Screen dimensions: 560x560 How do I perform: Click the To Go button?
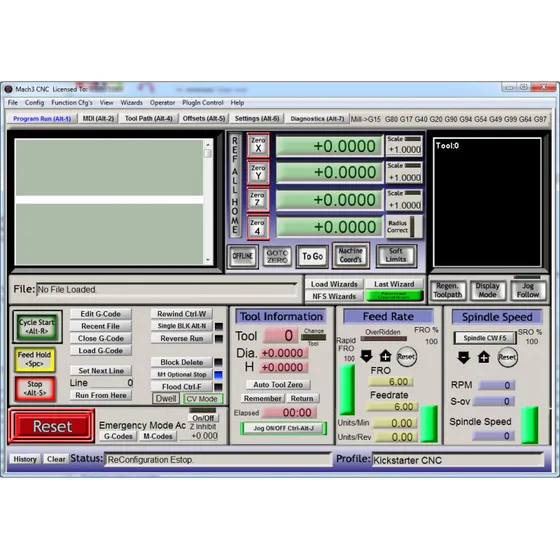click(x=312, y=256)
